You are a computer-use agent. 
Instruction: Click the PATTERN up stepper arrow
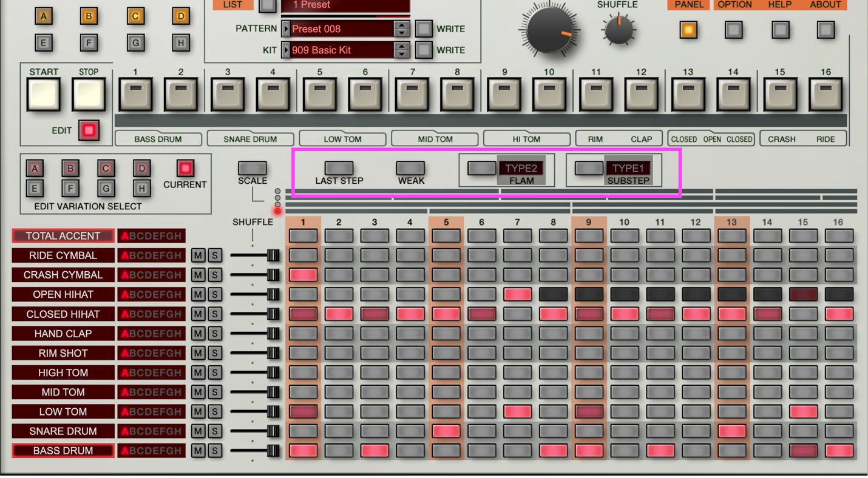[x=401, y=25]
